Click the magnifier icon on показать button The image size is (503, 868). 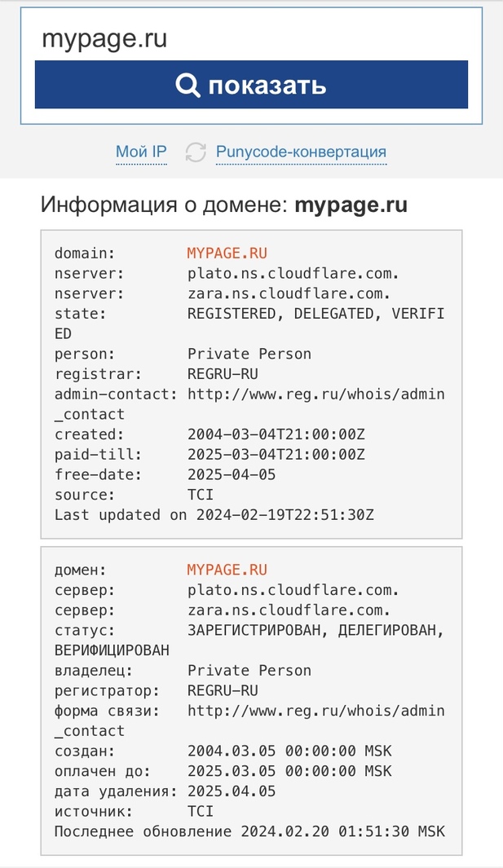coord(188,86)
